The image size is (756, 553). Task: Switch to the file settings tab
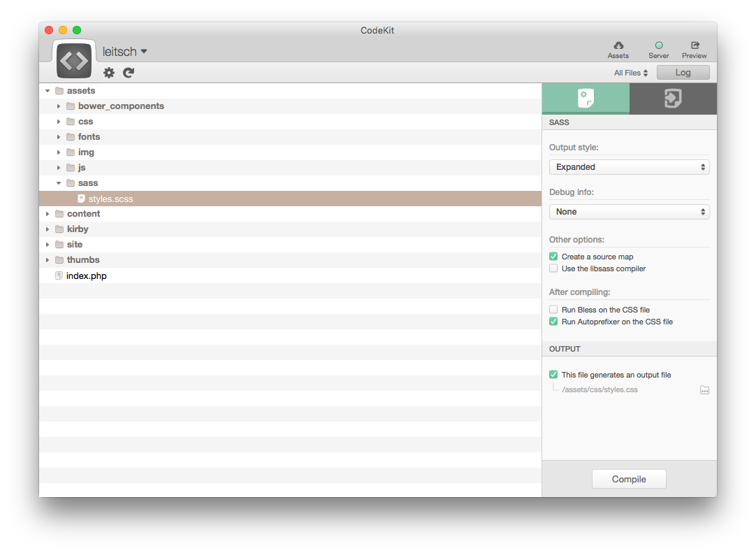click(x=586, y=99)
